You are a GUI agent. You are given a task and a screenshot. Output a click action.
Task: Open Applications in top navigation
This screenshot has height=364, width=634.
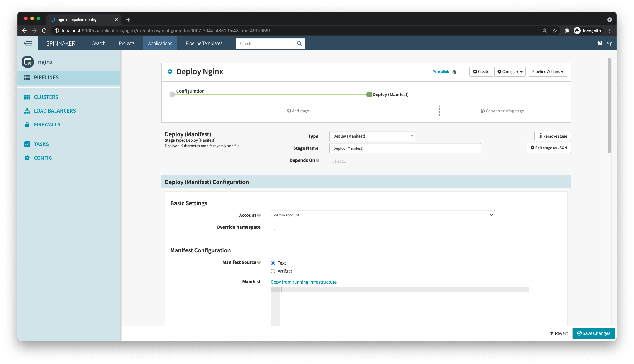pos(160,43)
